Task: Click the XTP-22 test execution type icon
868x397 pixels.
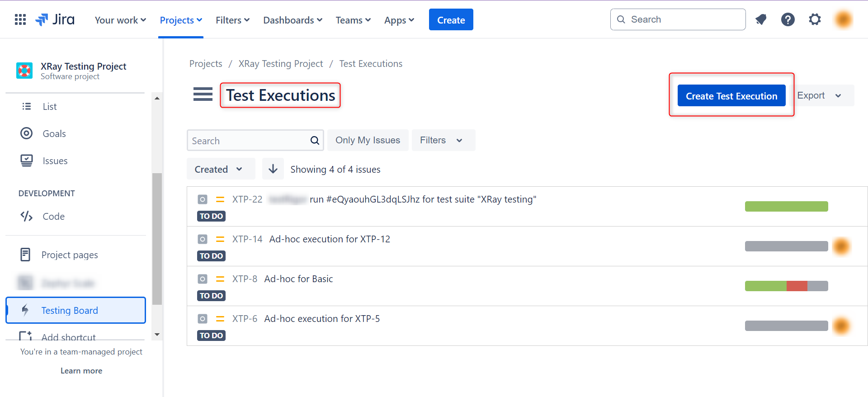Action: (203, 199)
